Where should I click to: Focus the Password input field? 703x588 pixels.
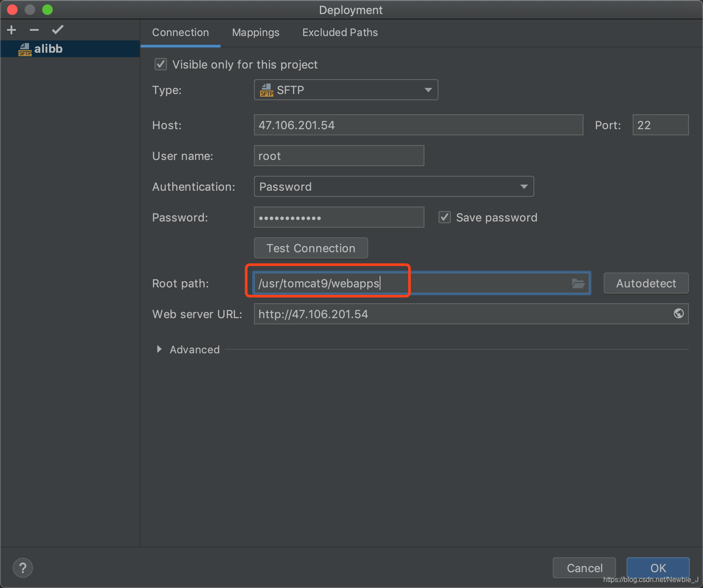[339, 217]
